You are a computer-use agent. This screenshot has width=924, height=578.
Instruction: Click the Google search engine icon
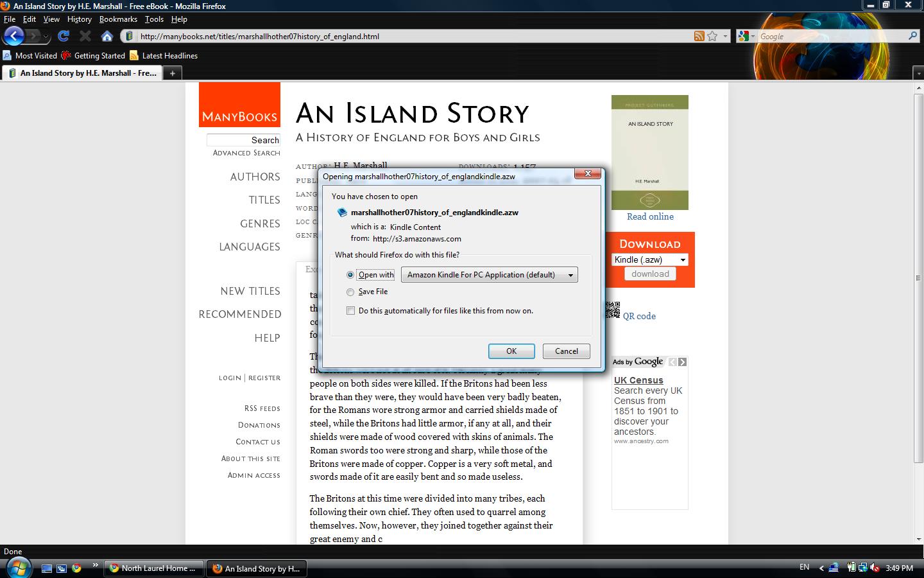pyautogui.click(x=744, y=36)
